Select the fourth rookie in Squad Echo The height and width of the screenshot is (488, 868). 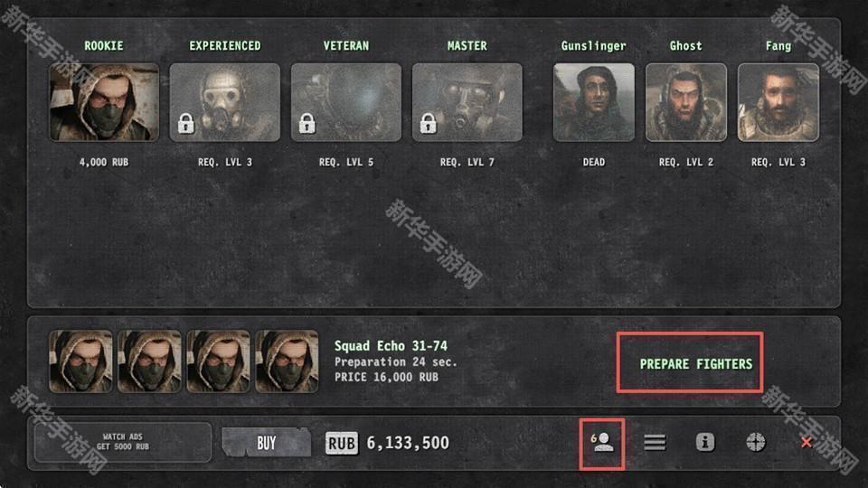[287, 361]
